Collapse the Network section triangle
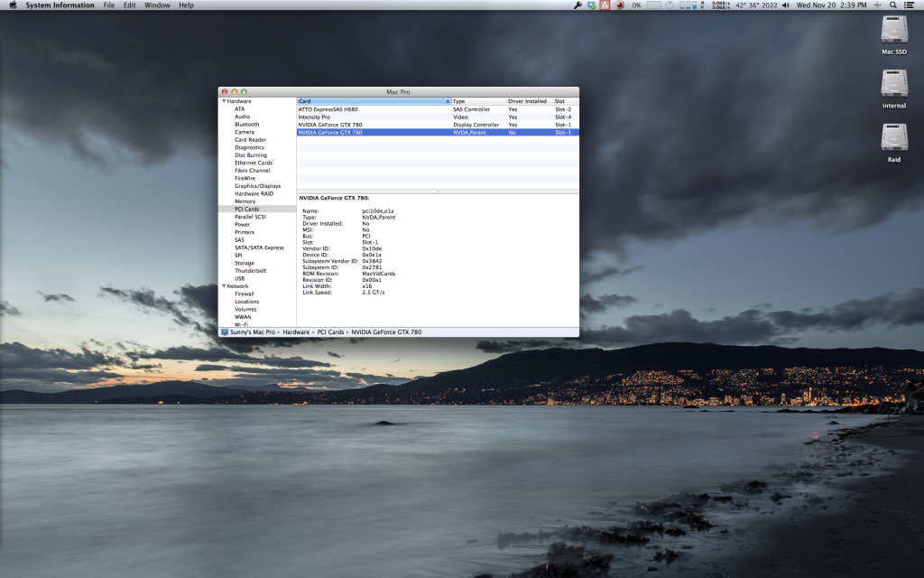This screenshot has width=924, height=578. (223, 286)
